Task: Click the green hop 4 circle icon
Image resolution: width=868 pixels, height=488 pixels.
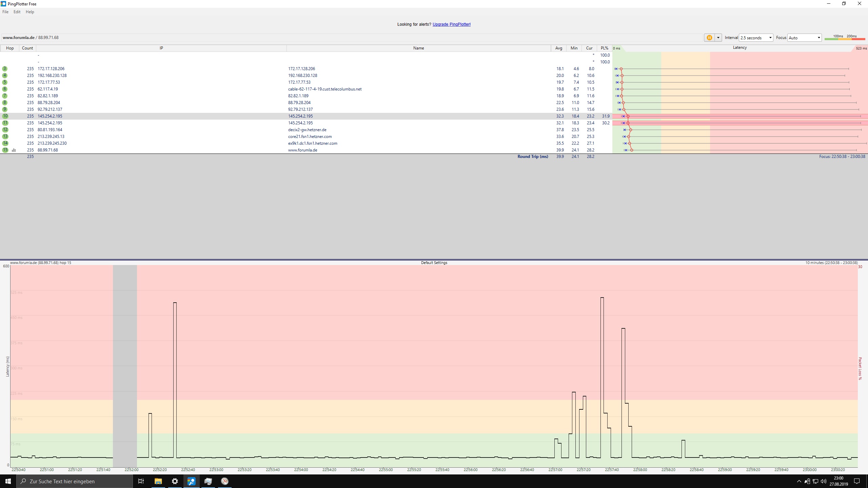Action: pyautogui.click(x=5, y=76)
